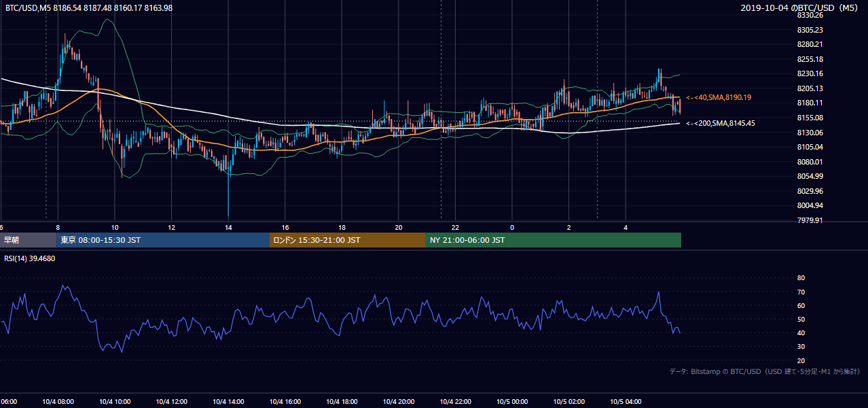Click the Bitstamp data source note
The width and height of the screenshot is (868, 408).
point(765,371)
